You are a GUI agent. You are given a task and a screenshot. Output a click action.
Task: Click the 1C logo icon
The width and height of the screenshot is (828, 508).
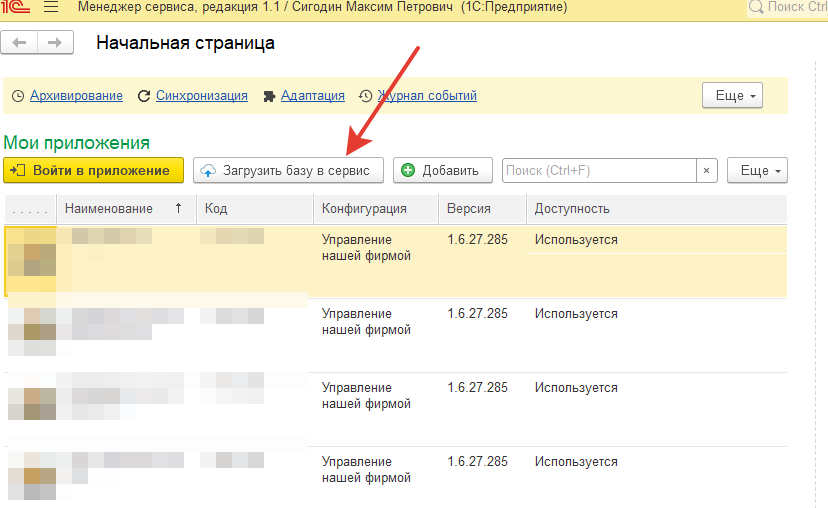coord(15,7)
